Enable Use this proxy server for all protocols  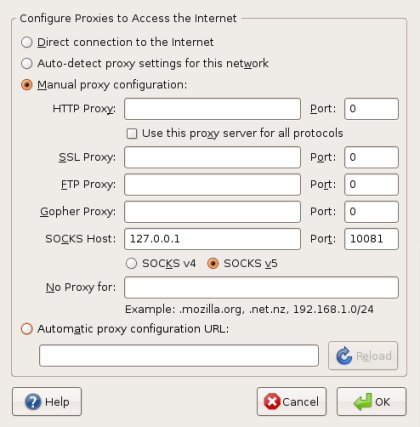(x=132, y=133)
